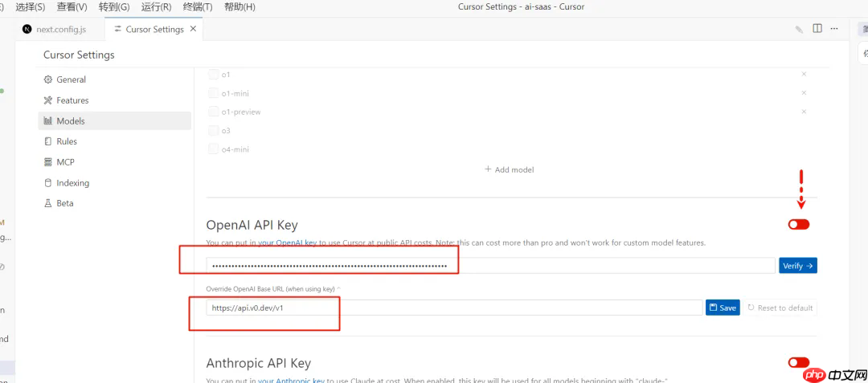The image size is (868, 383).
Task: Enable the Anthropic API Key switch
Action: pyautogui.click(x=799, y=363)
